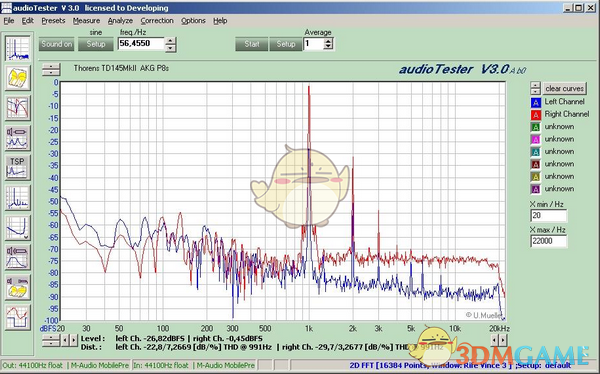The image size is (600, 374).
Task: Open the Help menu
Action: coord(220,21)
